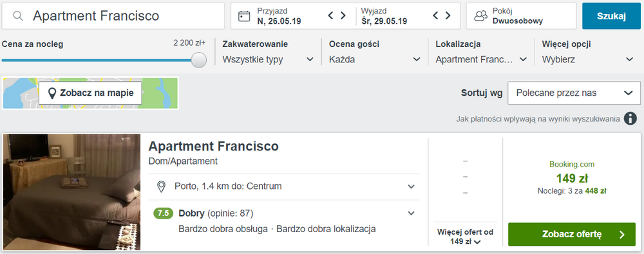644x254 pixels.
Task: Open Sortuj wg Polecane przez nas dropdown
Action: pyautogui.click(x=574, y=93)
